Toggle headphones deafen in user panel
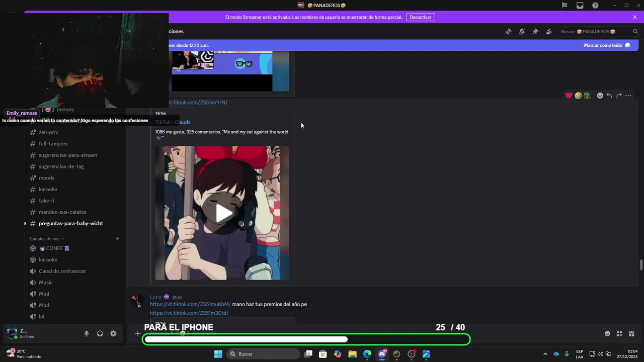Screen dimensions: 644x362 pos(100,333)
